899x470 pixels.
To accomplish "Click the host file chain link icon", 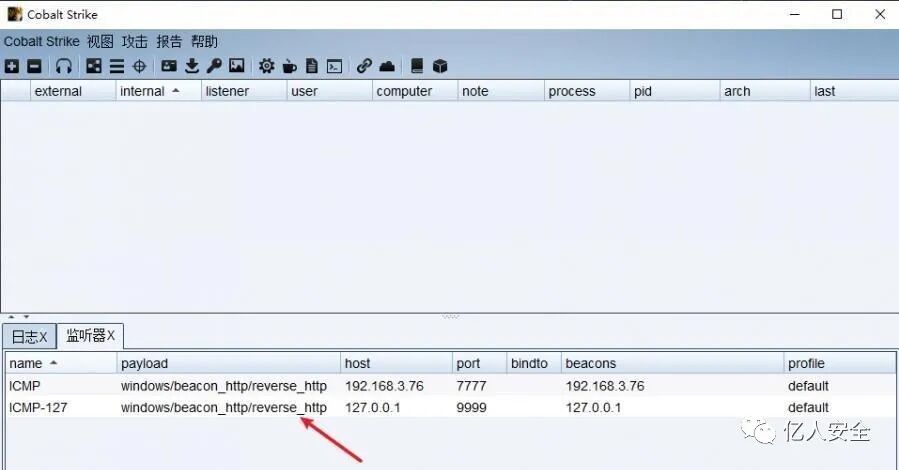I will coord(364,66).
